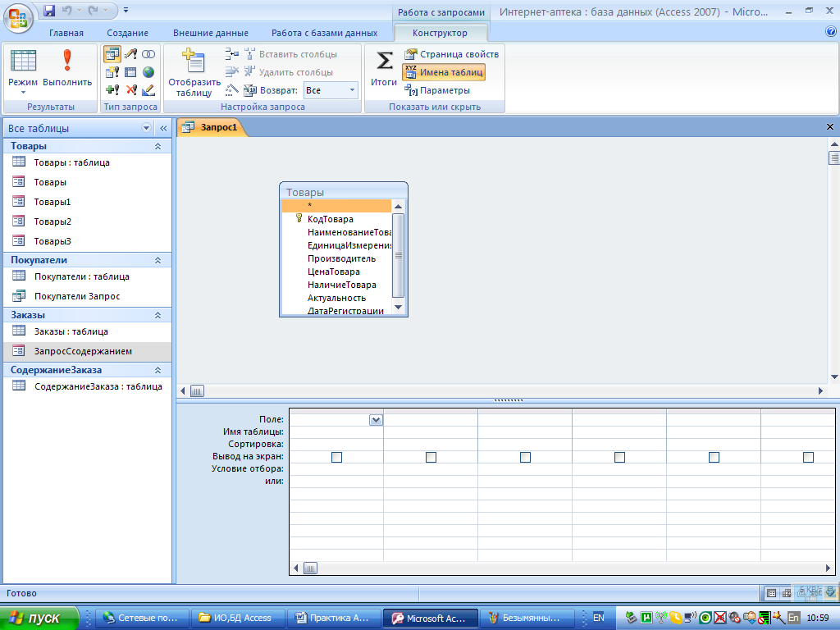Check the fifth column Вывод на экран box
The height and width of the screenshot is (630, 840).
[x=714, y=457]
